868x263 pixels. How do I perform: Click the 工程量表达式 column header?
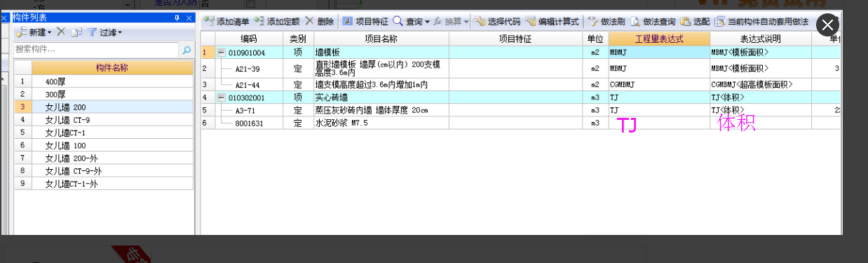tap(659, 39)
